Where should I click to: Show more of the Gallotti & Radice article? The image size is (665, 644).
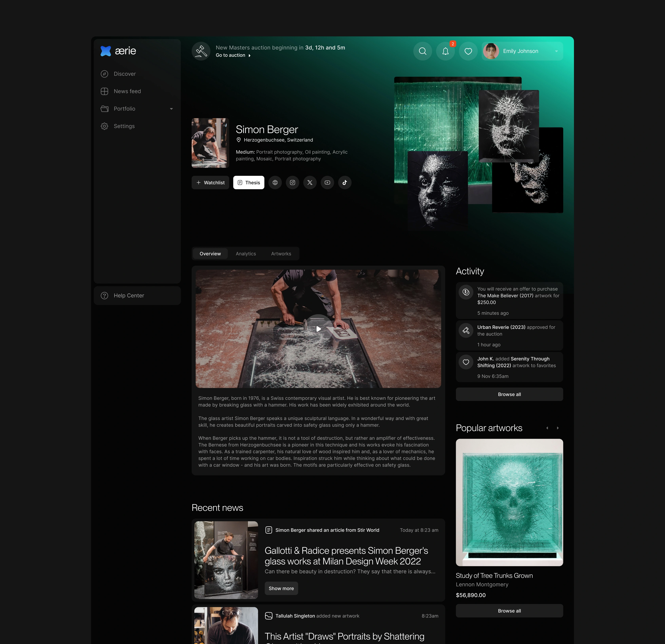coord(281,588)
